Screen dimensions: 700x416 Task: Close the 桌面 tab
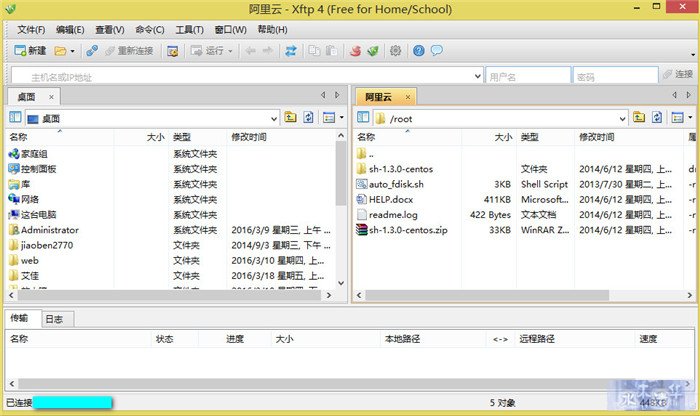[x=51, y=97]
